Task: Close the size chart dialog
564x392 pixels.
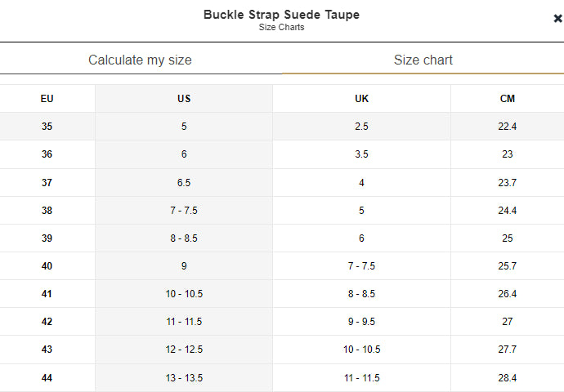Action: 557,19
